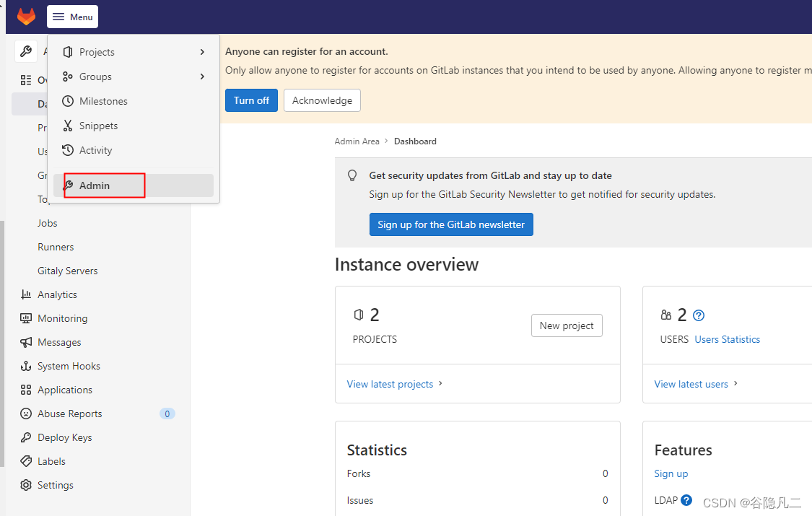Click the Messages megaphone icon
812x516 pixels.
point(26,342)
